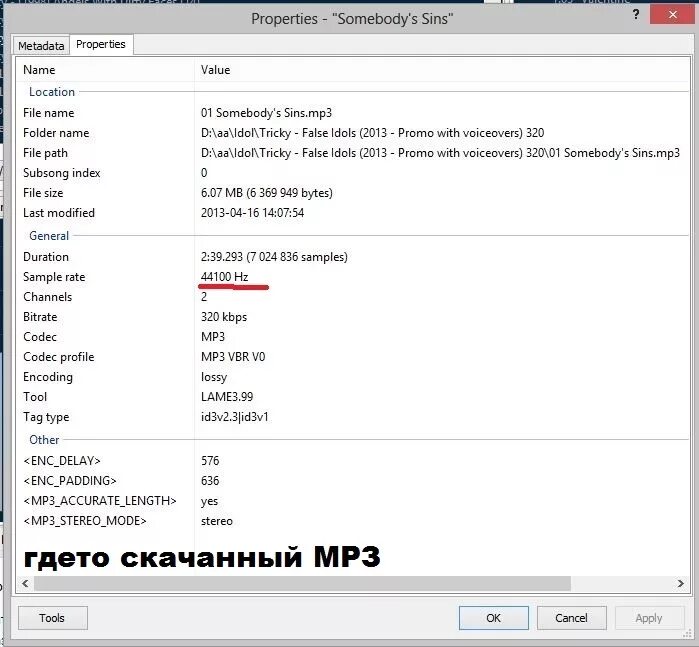The height and width of the screenshot is (647, 699).
Task: Select the Channels row label
Action: pos(48,297)
